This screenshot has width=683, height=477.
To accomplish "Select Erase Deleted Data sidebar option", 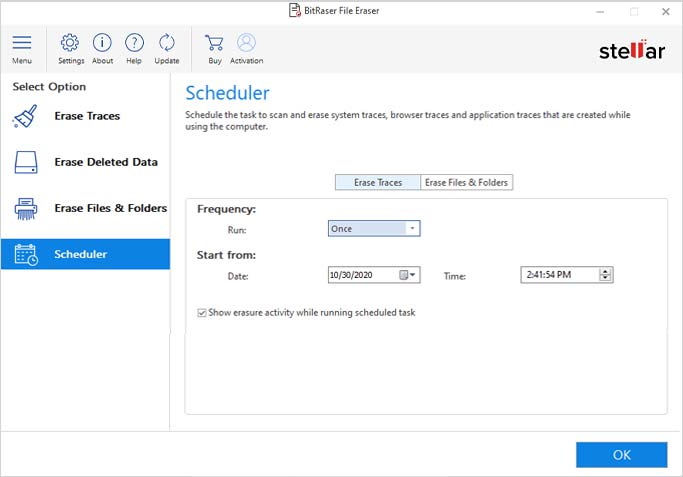I will coord(85,162).
